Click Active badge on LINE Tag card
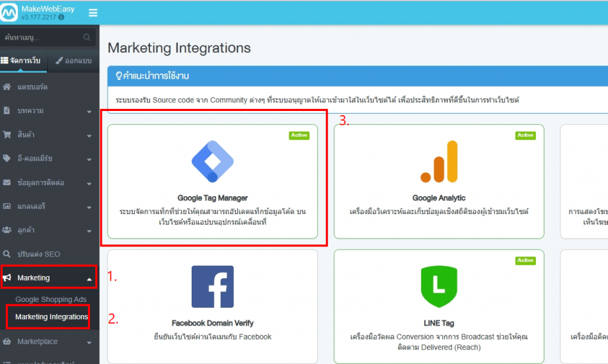The width and height of the screenshot is (608, 364). click(x=525, y=260)
